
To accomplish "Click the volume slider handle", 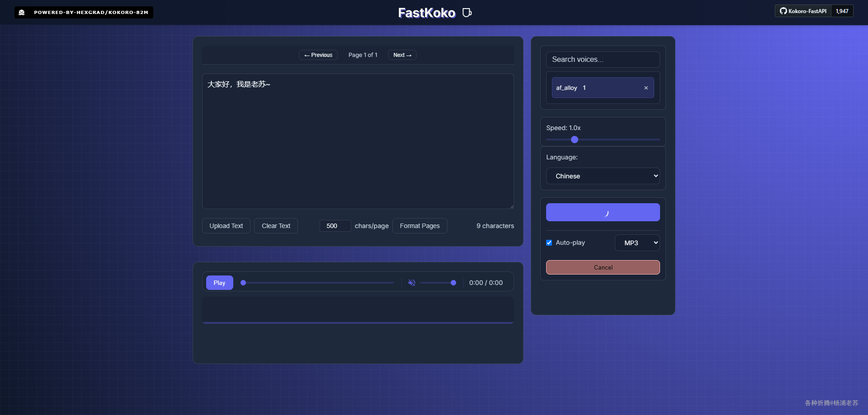I will pyautogui.click(x=453, y=283).
